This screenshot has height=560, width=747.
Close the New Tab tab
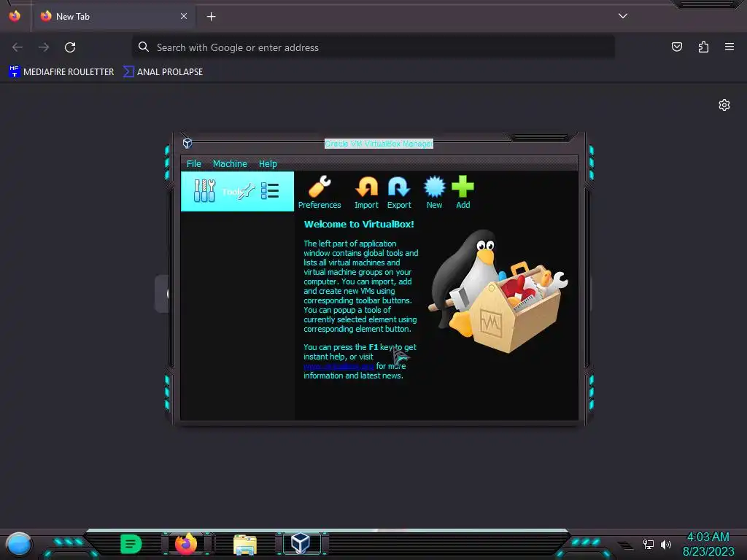[184, 17]
